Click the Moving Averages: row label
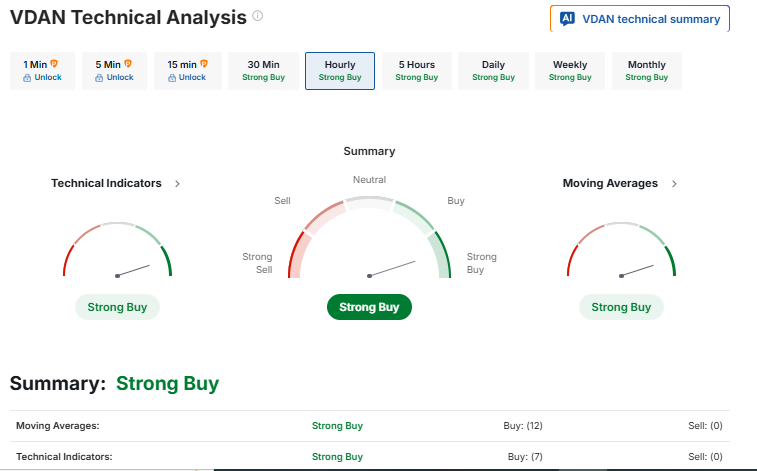 [57, 426]
